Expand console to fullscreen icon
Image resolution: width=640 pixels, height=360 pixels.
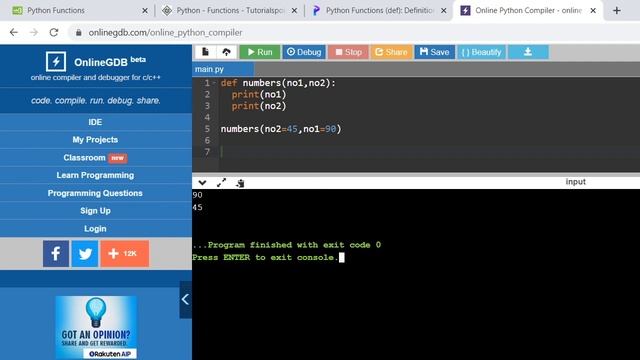click(x=221, y=183)
